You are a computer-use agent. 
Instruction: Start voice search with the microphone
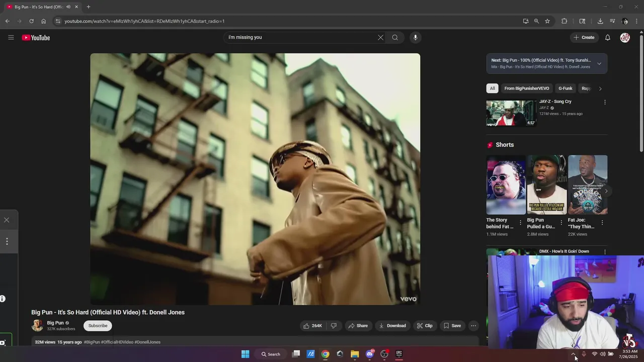click(415, 37)
